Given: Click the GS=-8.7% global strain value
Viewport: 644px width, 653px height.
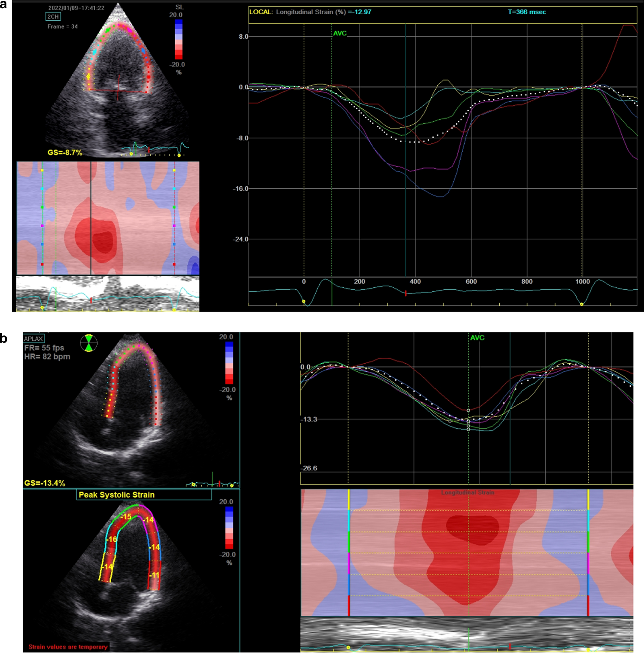Looking at the screenshot, I should pos(65,153).
